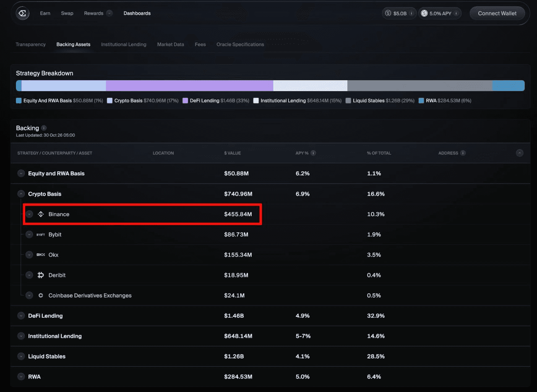Open the Swap page link
The width and height of the screenshot is (537, 392).
point(67,13)
